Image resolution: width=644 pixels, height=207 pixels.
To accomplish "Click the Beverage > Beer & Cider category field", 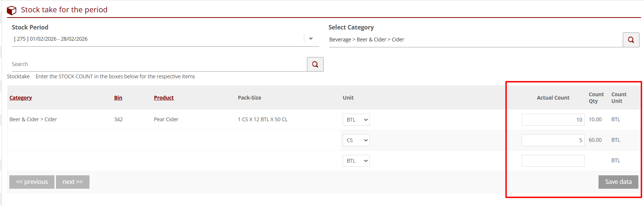I will [x=474, y=40].
